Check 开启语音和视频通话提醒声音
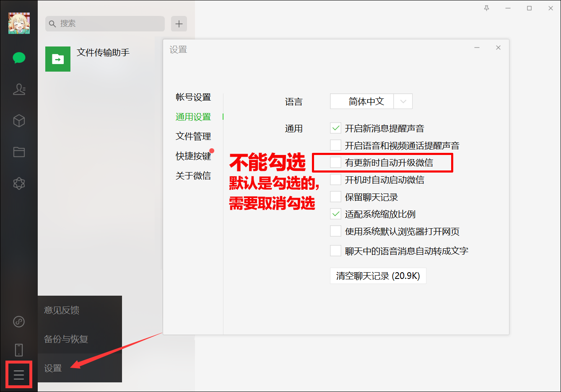The image size is (561, 392). pyautogui.click(x=335, y=145)
